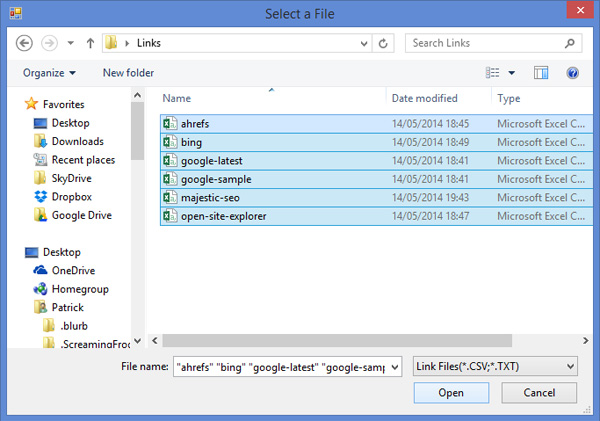Open Homegroup in the navigation tree
Image resolution: width=600 pixels, height=421 pixels.
coord(71,289)
